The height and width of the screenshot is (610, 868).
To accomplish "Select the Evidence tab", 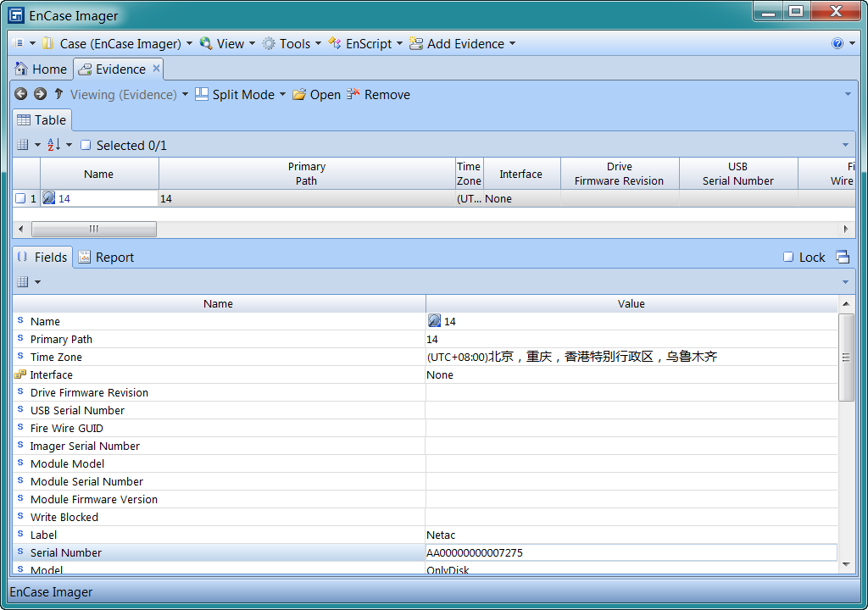I will click(x=113, y=69).
